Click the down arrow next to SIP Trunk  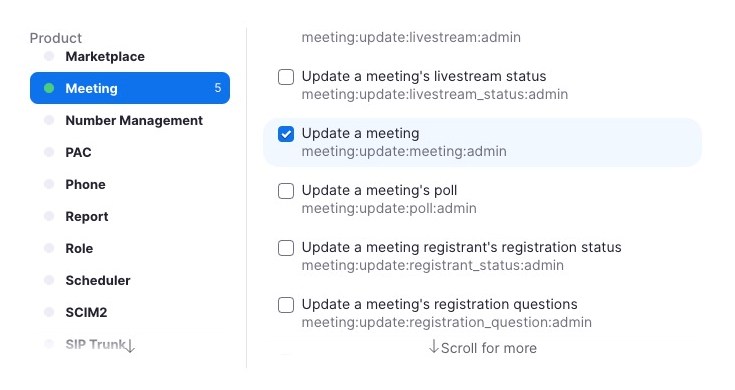[x=130, y=346]
